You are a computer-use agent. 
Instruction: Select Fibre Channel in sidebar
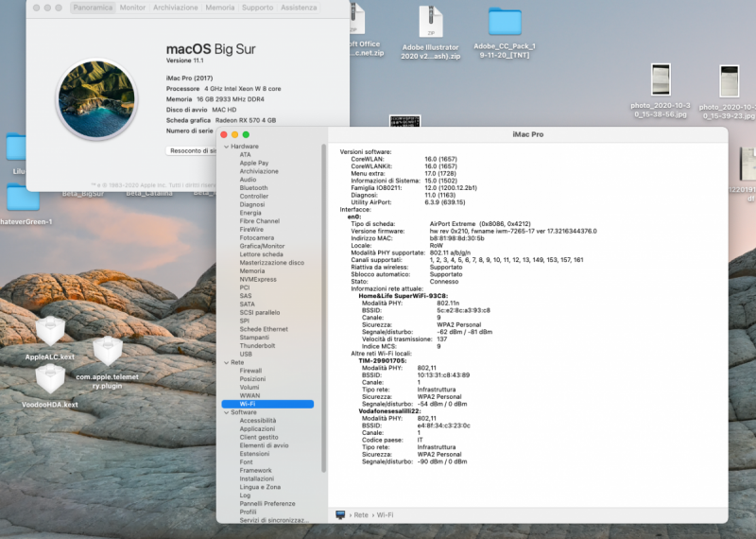coord(259,221)
